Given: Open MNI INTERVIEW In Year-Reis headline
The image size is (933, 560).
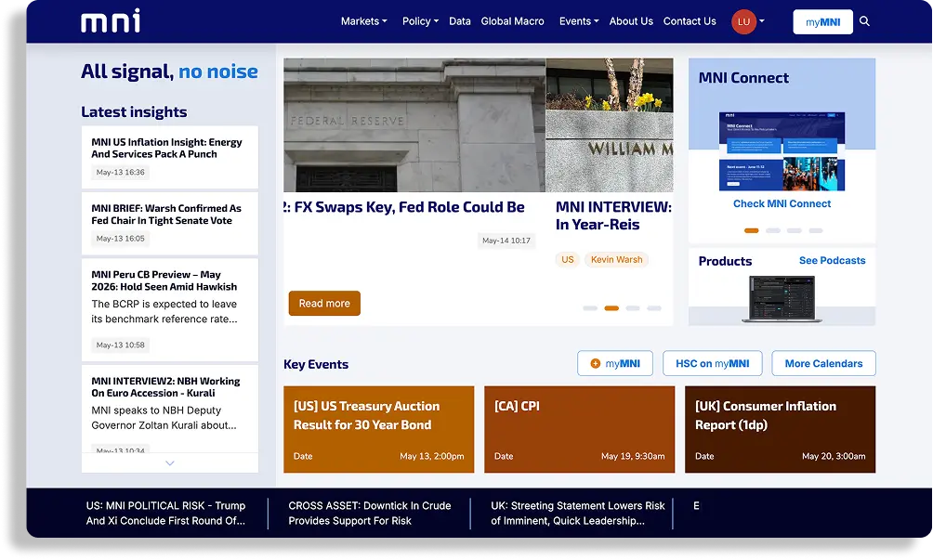Looking at the screenshot, I should coord(614,215).
